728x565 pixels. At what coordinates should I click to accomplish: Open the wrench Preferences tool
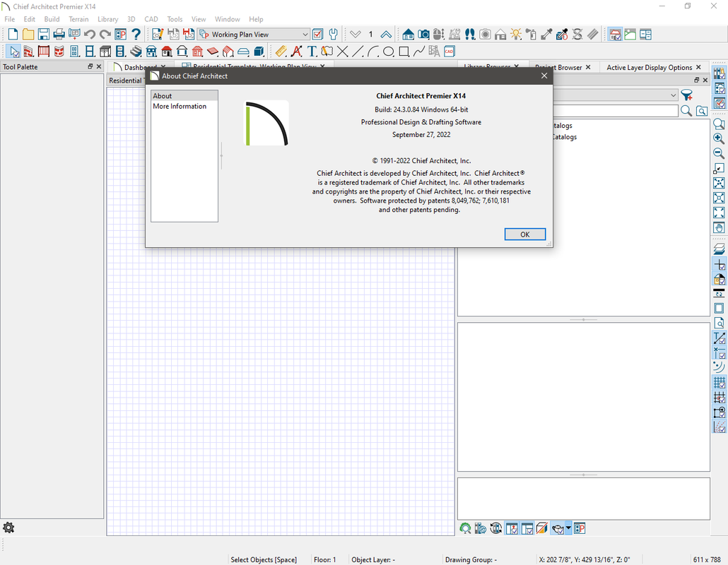(x=333, y=35)
